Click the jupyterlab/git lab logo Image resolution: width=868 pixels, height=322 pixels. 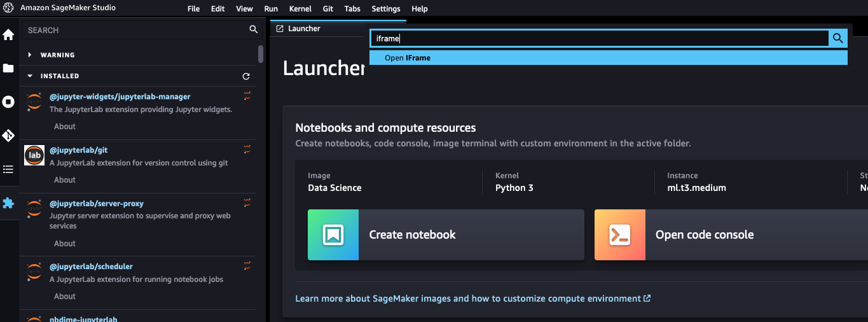click(34, 155)
